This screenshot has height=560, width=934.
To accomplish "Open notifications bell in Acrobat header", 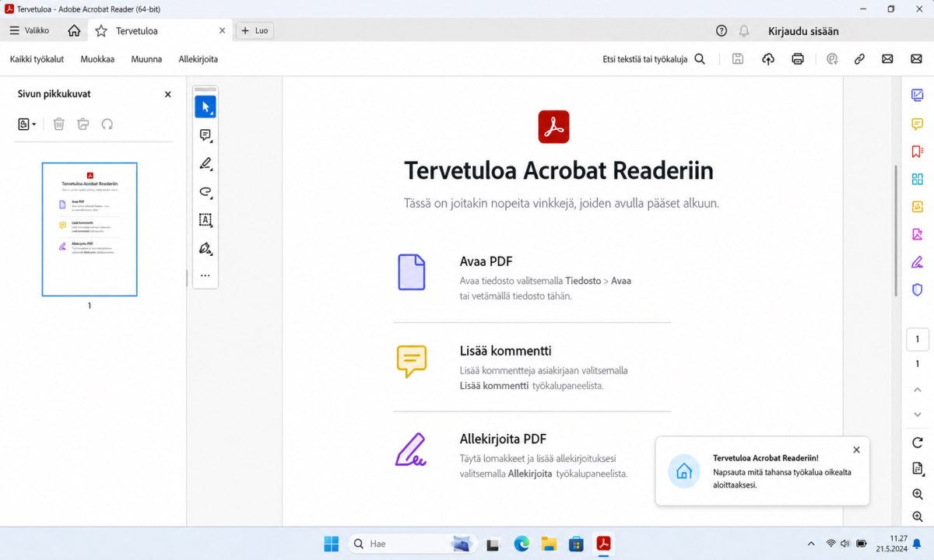I will pyautogui.click(x=744, y=31).
